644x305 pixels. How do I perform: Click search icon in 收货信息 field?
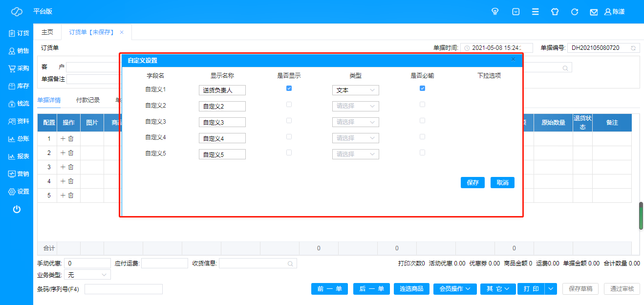(x=290, y=264)
